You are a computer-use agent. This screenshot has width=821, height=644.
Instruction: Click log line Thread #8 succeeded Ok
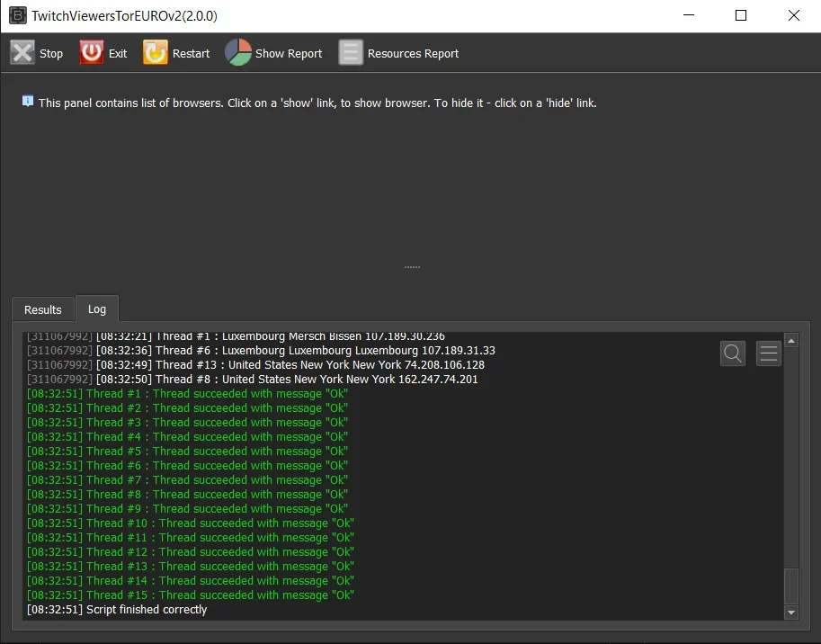pos(187,495)
